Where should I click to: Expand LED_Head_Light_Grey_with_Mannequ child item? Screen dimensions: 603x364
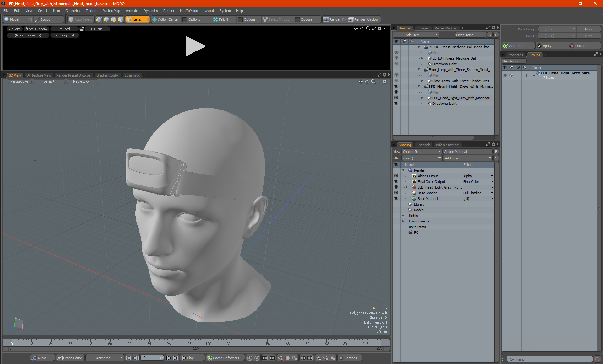[422, 98]
